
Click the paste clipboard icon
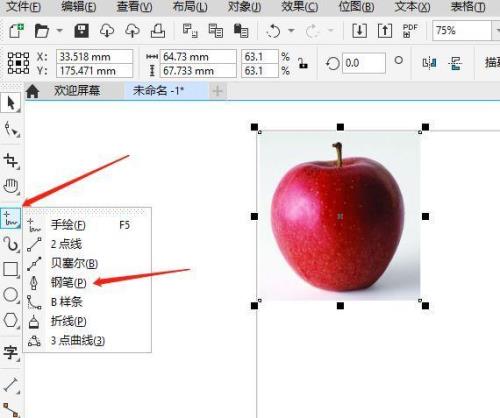(241, 31)
